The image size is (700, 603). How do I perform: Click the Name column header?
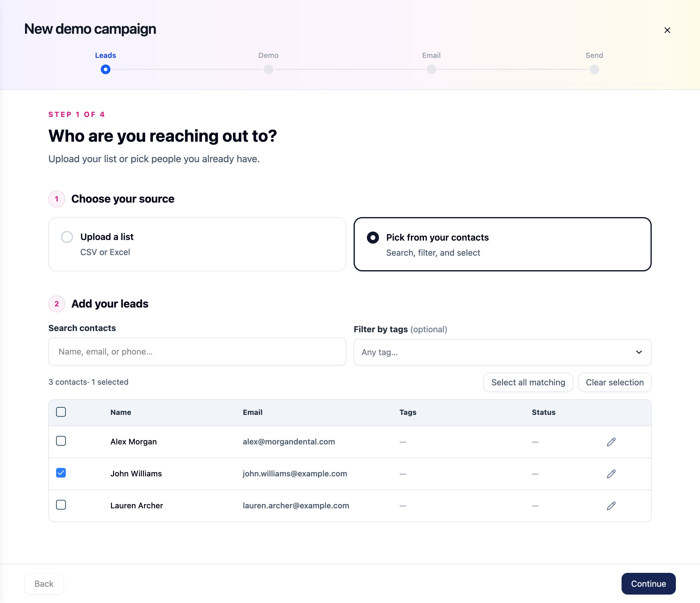click(121, 412)
